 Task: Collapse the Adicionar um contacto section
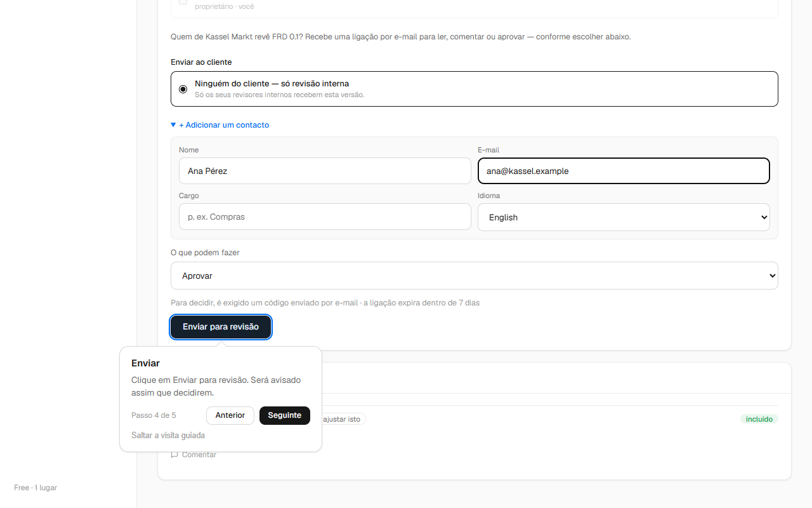pyautogui.click(x=220, y=125)
